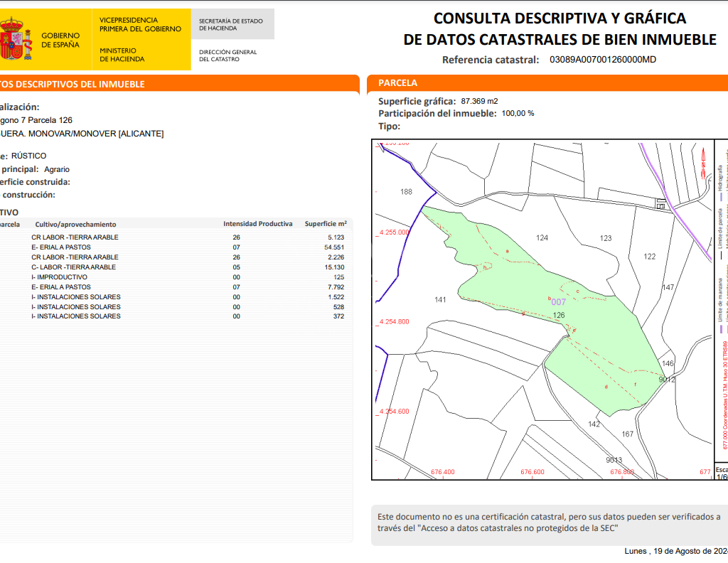The image size is (728, 563).
Task: Click the '676.600' easting coordinate label
Action: click(x=532, y=472)
